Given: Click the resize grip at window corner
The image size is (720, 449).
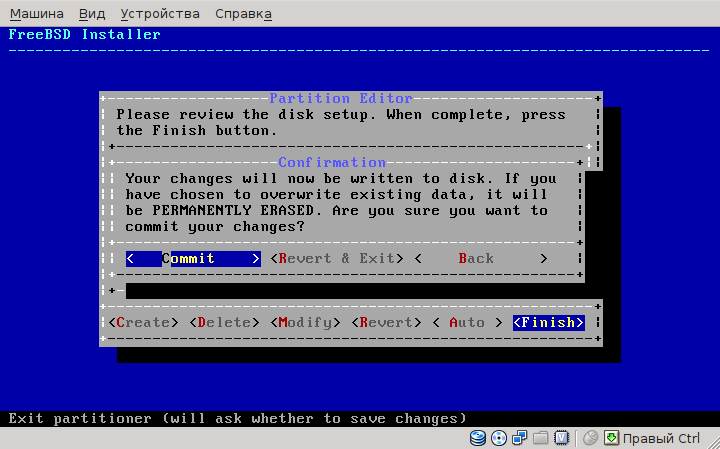Looking at the screenshot, I should pyautogui.click(x=715, y=444).
